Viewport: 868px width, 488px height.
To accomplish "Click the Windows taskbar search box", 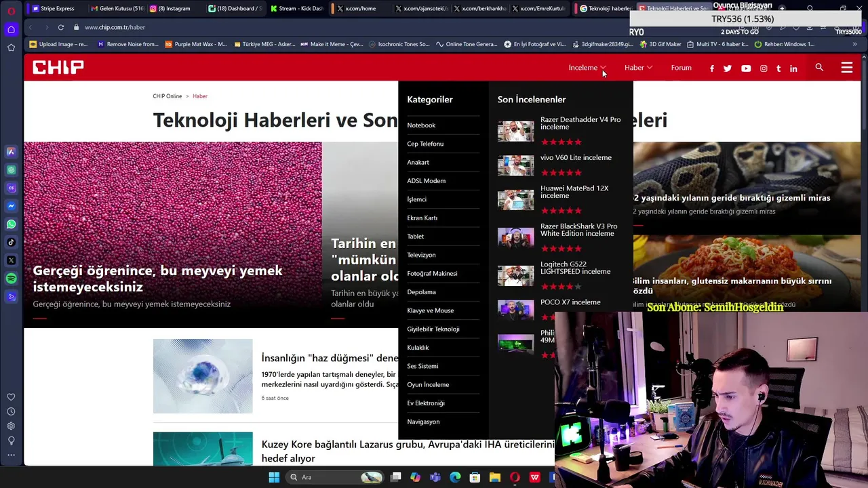I will [335, 477].
